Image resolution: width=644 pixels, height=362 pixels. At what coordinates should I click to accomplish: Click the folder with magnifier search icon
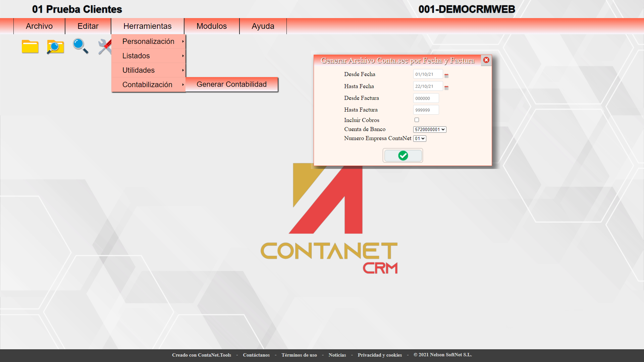[x=55, y=47]
